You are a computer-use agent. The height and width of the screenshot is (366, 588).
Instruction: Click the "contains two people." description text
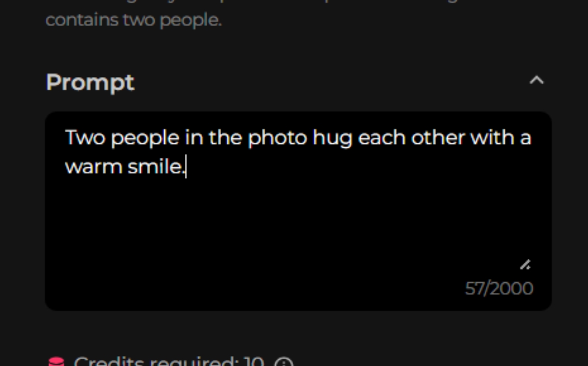pyautogui.click(x=133, y=21)
